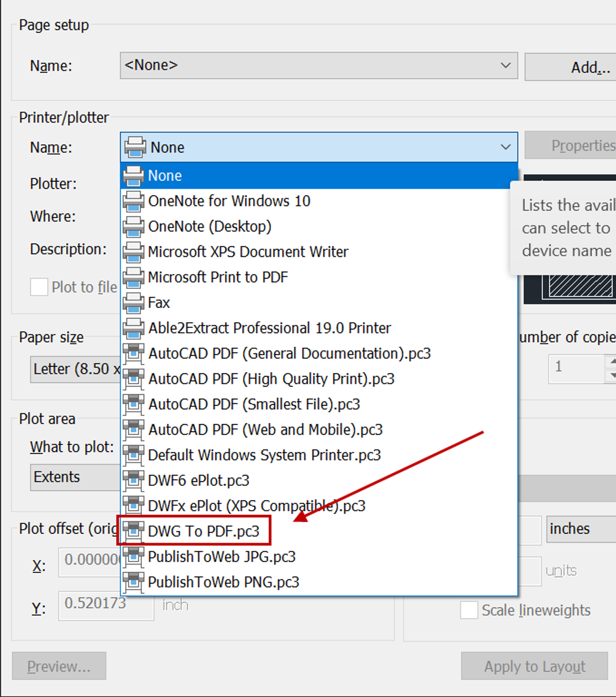Enable the Plot to file checkbox
This screenshot has height=697, width=616.
39,287
